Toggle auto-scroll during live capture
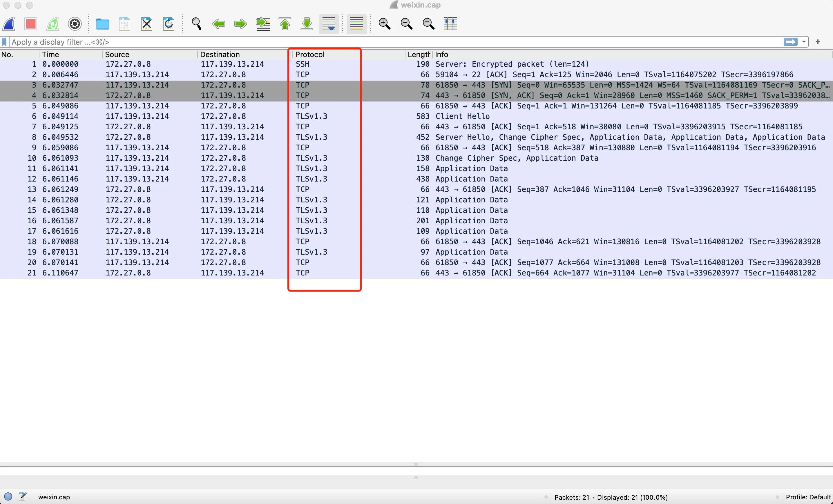 [329, 24]
